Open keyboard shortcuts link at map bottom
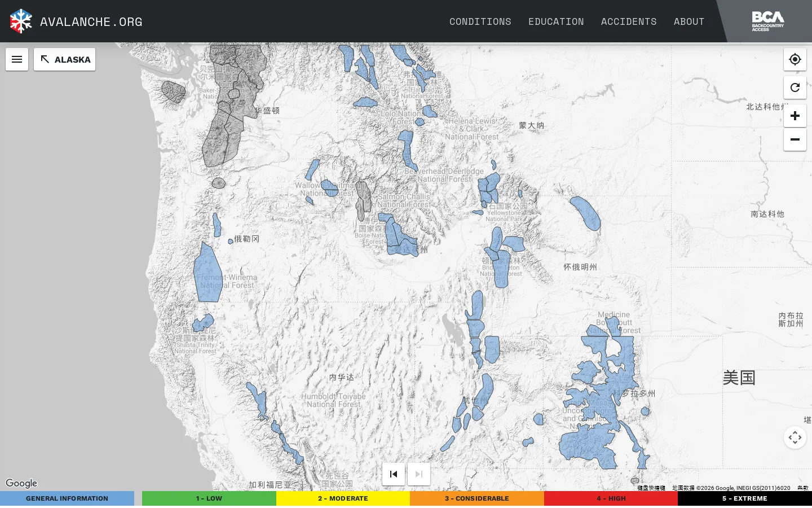 (x=651, y=488)
